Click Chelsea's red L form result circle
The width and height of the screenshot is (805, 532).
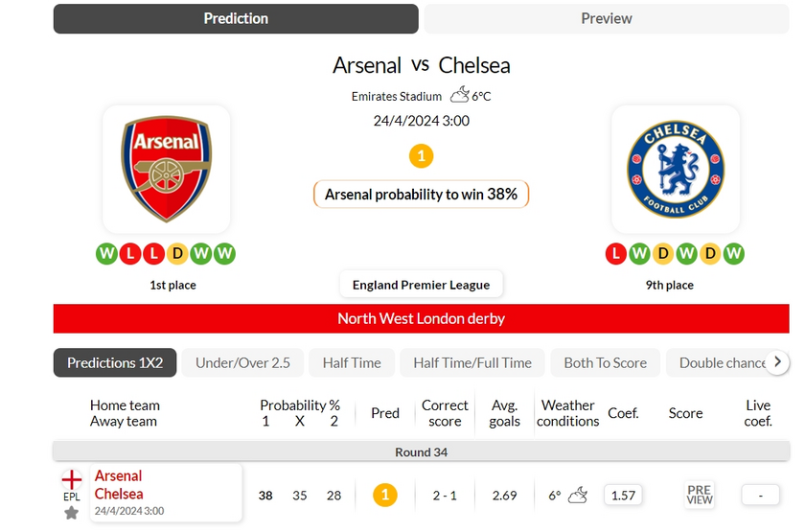(x=615, y=254)
